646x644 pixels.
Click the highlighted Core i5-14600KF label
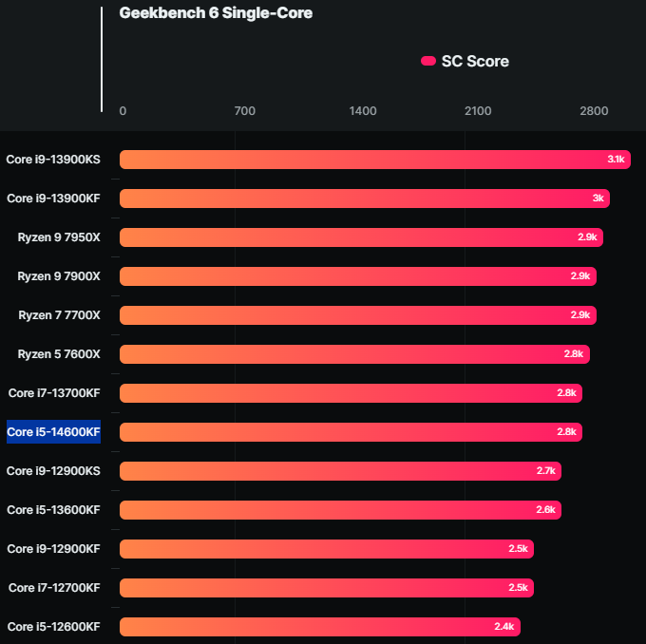point(53,432)
